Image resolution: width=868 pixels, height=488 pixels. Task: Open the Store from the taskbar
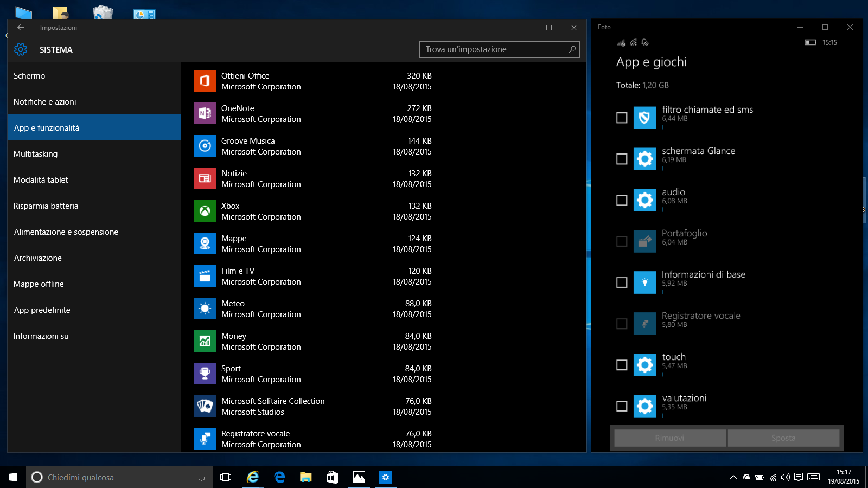(x=332, y=477)
